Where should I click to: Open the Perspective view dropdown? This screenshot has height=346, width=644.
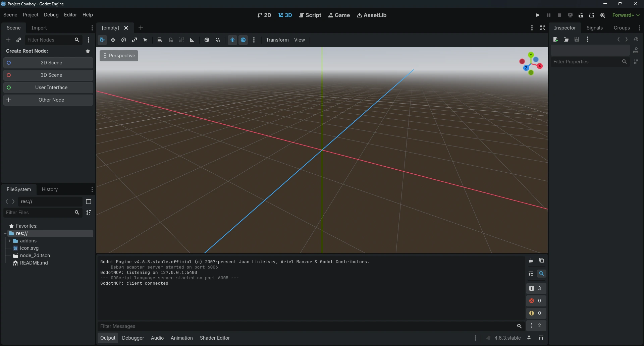click(x=119, y=56)
